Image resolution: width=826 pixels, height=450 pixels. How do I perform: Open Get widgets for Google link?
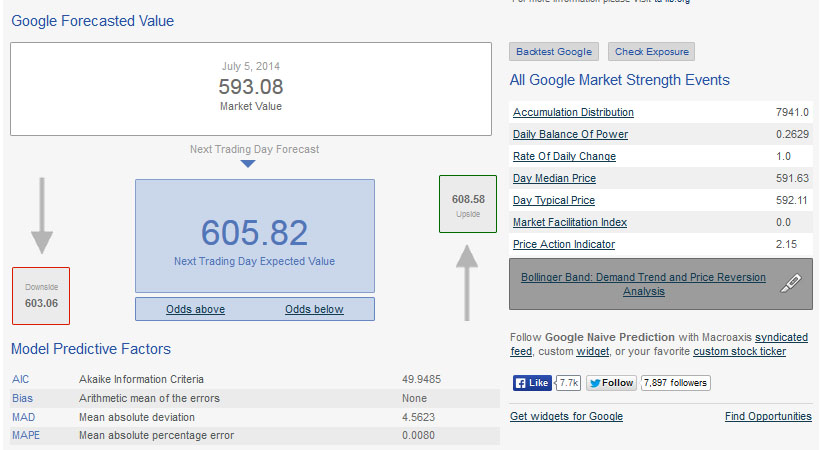click(566, 416)
